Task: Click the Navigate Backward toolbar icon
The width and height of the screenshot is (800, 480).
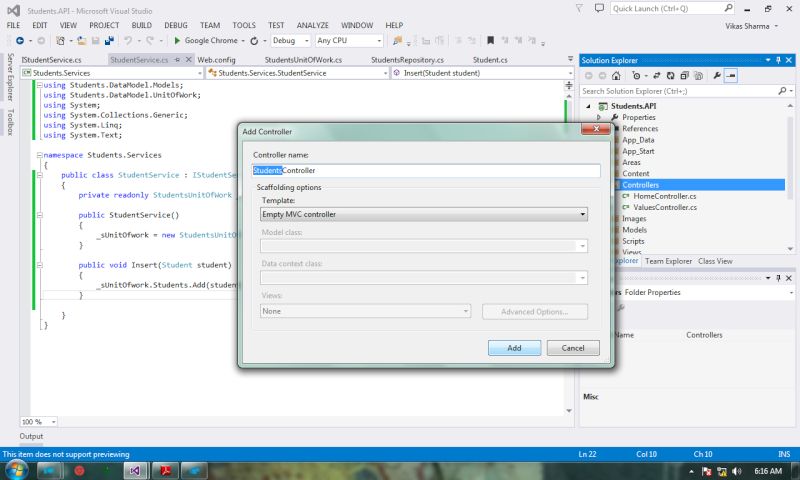Action: pos(20,40)
